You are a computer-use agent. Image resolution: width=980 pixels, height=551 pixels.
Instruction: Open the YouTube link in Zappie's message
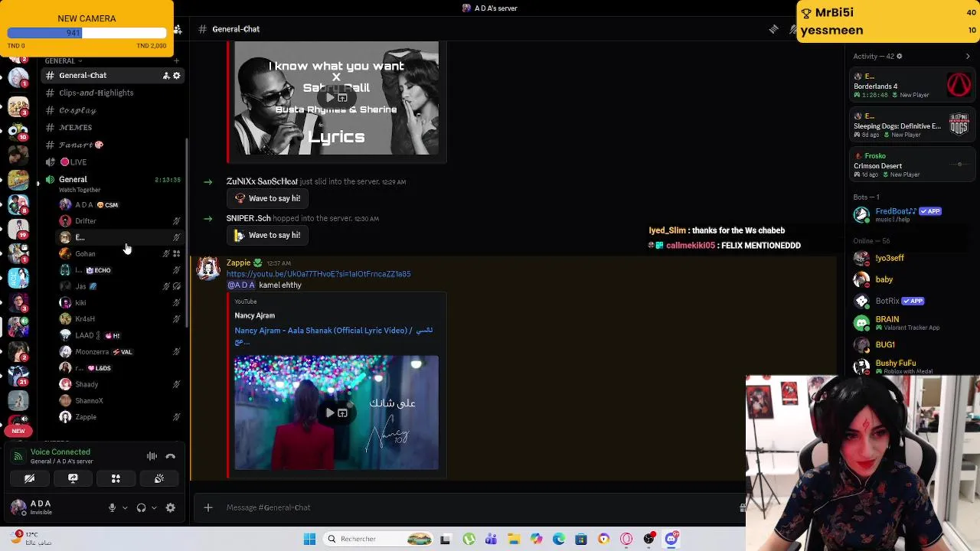[318, 274]
